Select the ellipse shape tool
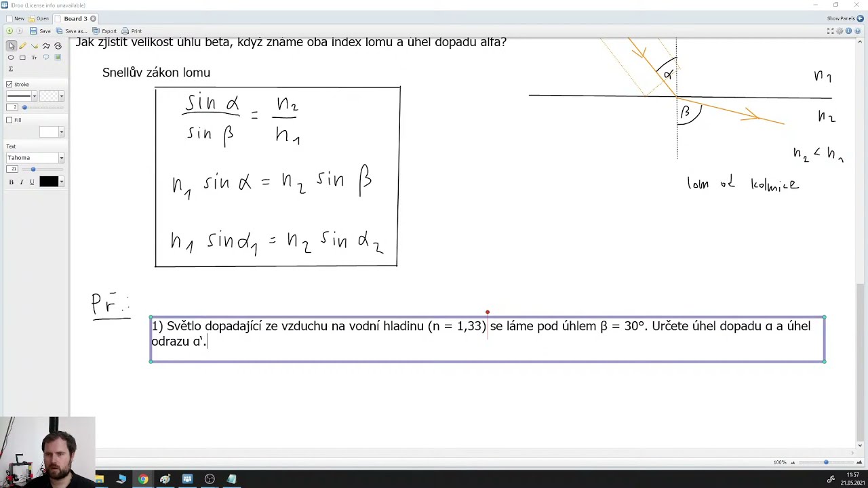The width and height of the screenshot is (868, 488). [11, 58]
